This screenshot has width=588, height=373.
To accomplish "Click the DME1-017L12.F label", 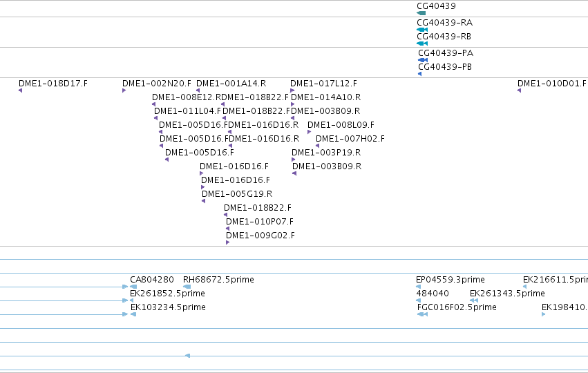I will click(323, 83).
